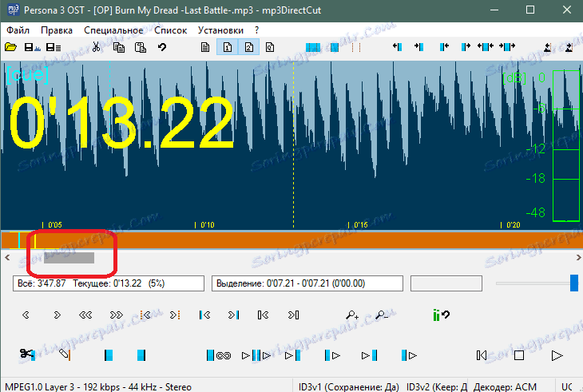The width and height of the screenshot is (583, 392).
Task: Click the 0'10 timeline ruler mark
Action: point(205,225)
